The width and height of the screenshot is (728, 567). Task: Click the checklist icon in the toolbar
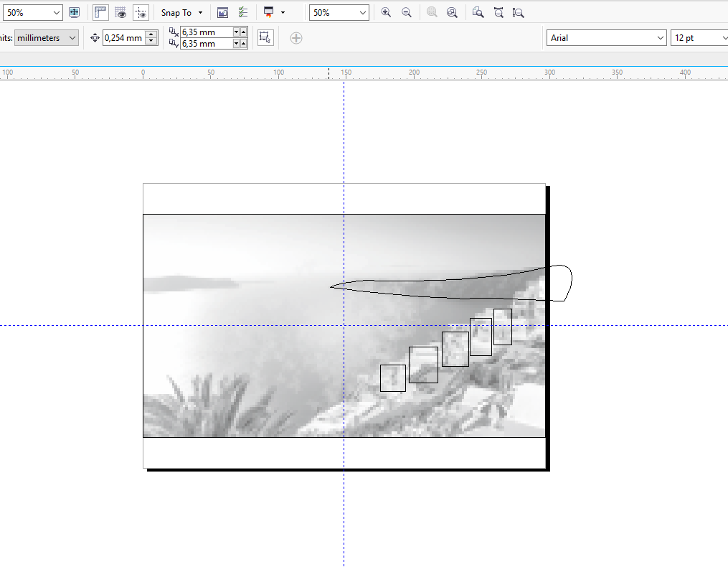(x=242, y=13)
